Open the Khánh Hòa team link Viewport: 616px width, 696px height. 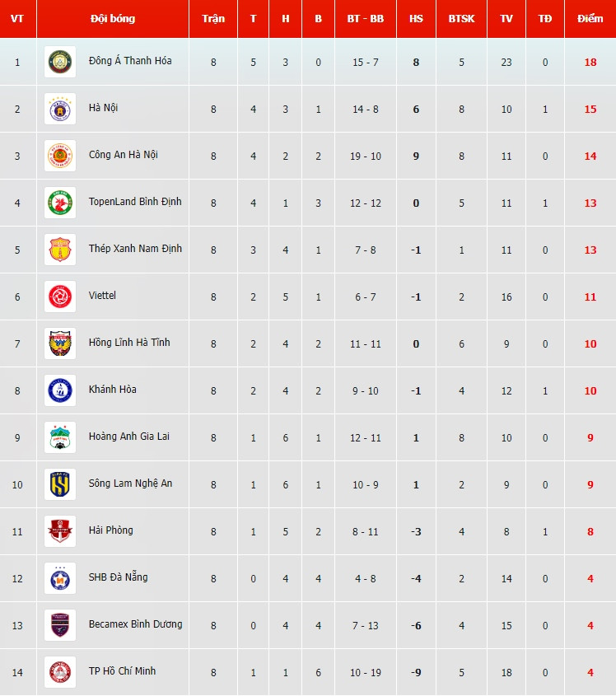[x=113, y=390]
